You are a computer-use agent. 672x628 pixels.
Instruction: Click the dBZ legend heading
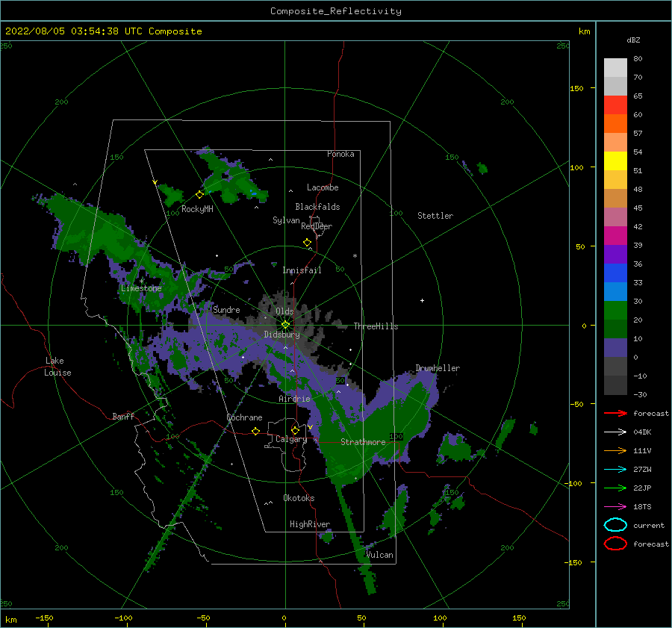click(x=633, y=40)
